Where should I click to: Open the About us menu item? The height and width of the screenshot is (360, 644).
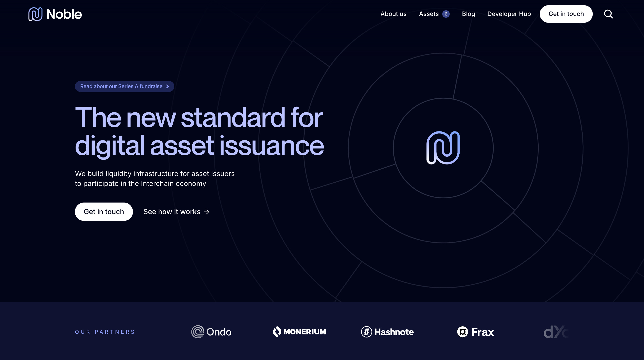(x=393, y=14)
